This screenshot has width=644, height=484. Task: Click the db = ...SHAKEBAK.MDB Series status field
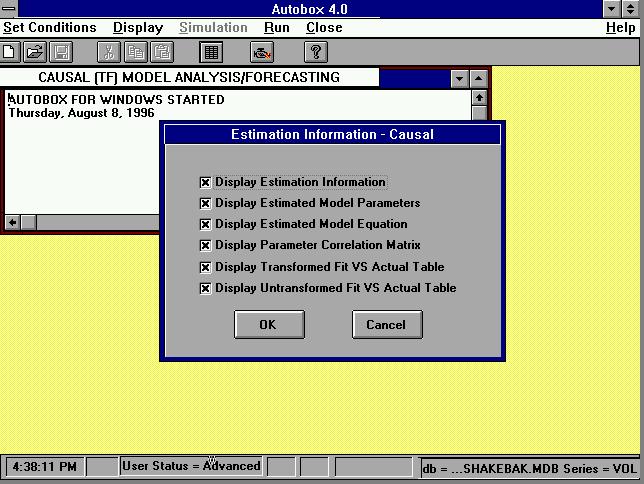tap(530, 468)
